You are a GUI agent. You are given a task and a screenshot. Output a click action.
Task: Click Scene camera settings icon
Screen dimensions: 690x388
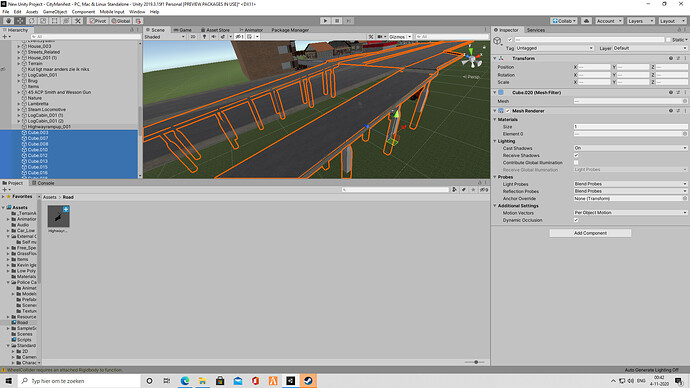[x=381, y=37]
